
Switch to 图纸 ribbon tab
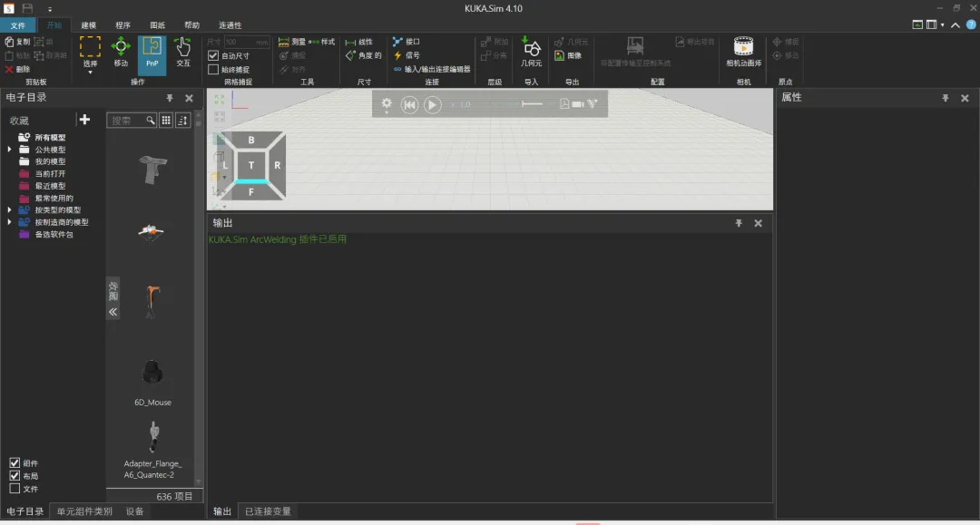pos(158,25)
